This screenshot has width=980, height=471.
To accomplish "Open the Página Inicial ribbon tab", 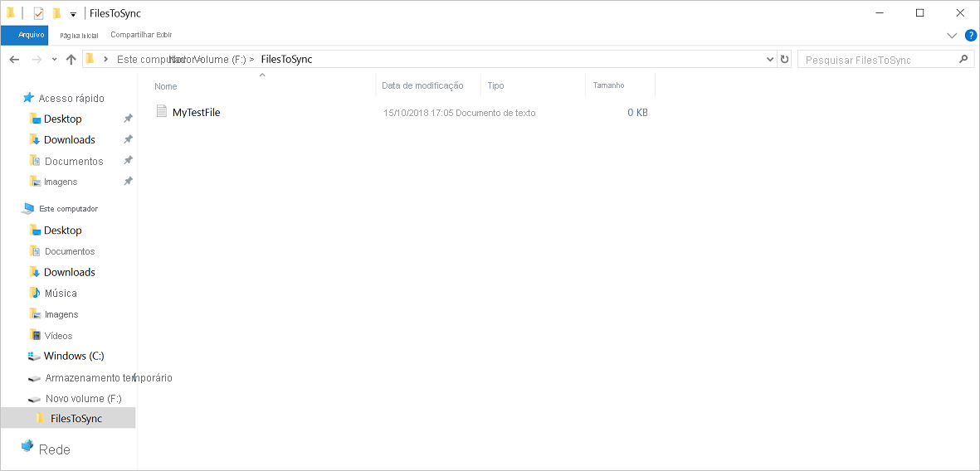I will click(x=79, y=36).
